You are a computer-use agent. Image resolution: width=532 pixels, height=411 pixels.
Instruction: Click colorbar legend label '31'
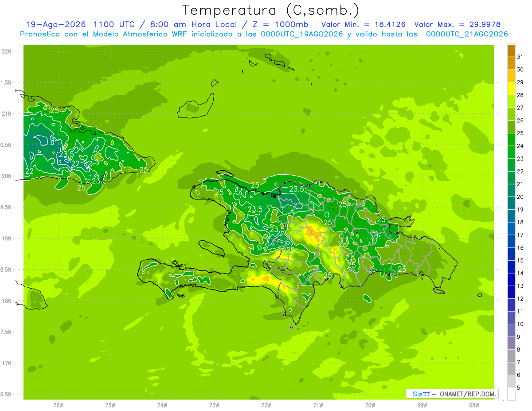pos(520,57)
